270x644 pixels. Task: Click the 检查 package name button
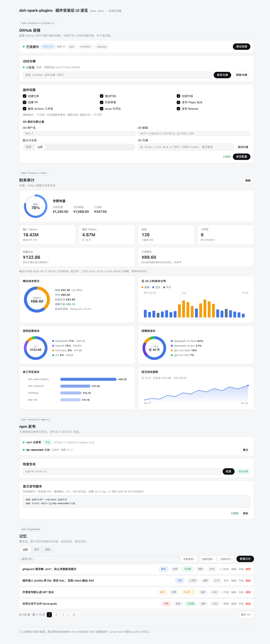pos(229,471)
